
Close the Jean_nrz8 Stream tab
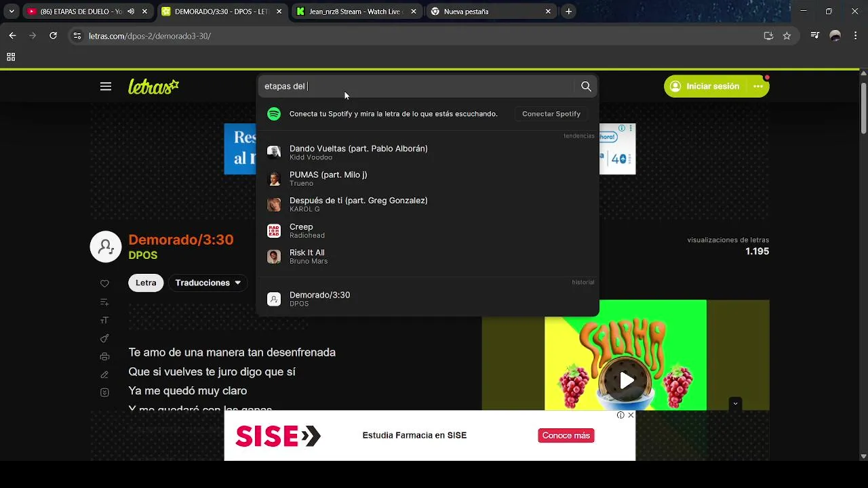(x=414, y=12)
